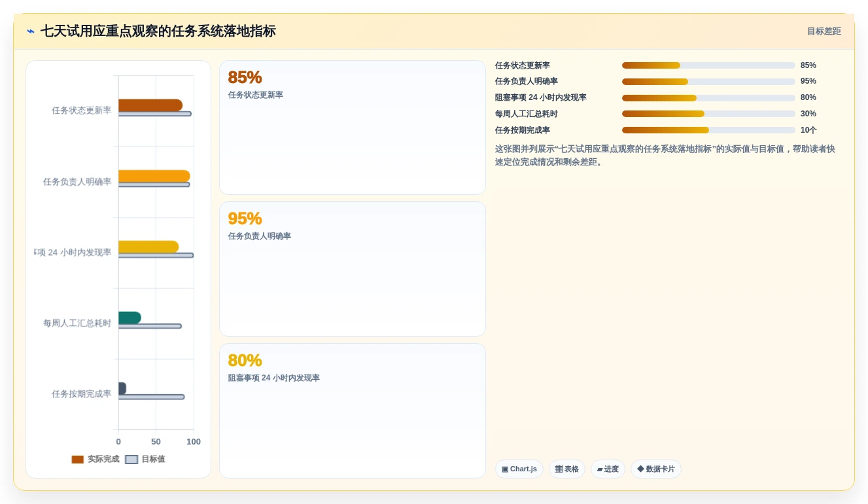Toggle the 目标值 legend item
Image resolution: width=868 pixels, height=504 pixels.
click(145, 460)
